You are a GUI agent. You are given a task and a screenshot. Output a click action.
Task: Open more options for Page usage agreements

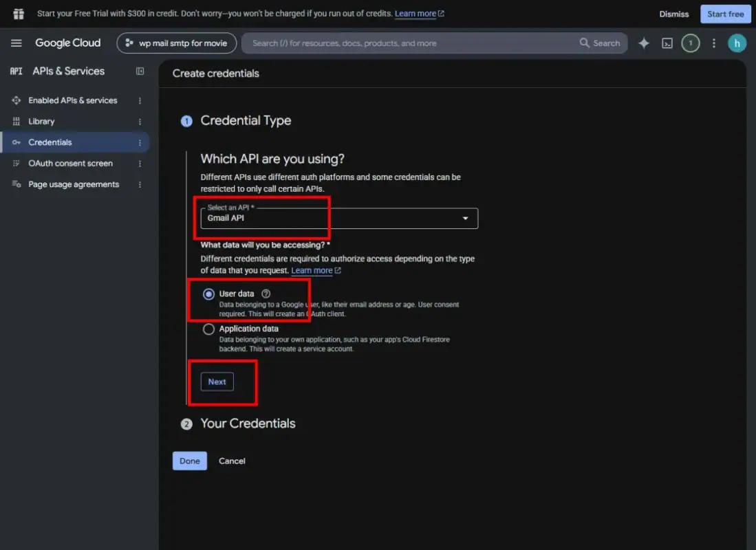[140, 185]
